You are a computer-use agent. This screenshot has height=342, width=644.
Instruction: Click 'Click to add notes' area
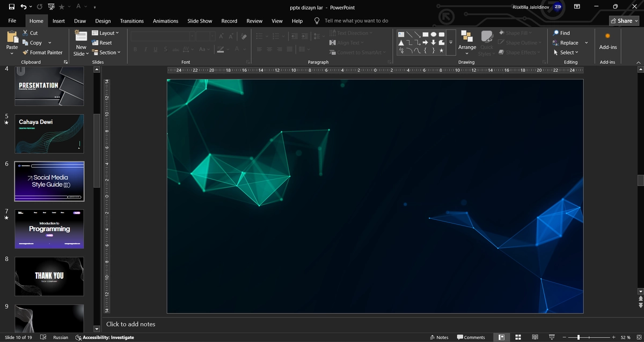tap(131, 324)
